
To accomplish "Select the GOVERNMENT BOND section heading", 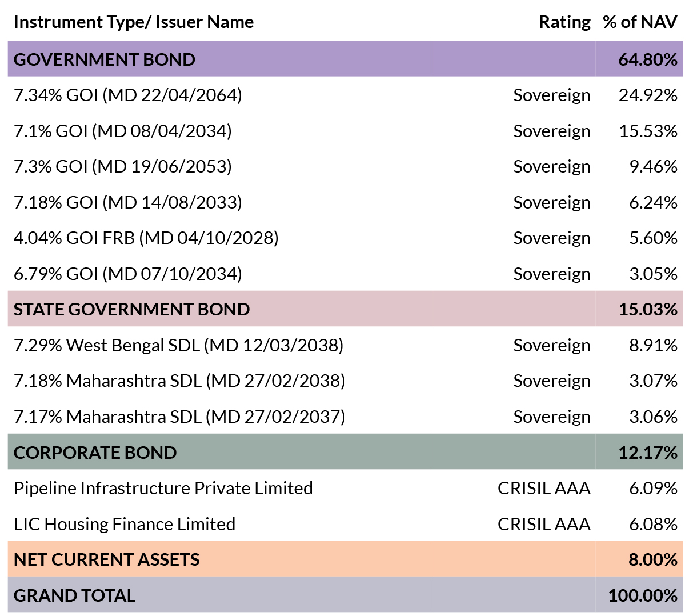I will [105, 59].
